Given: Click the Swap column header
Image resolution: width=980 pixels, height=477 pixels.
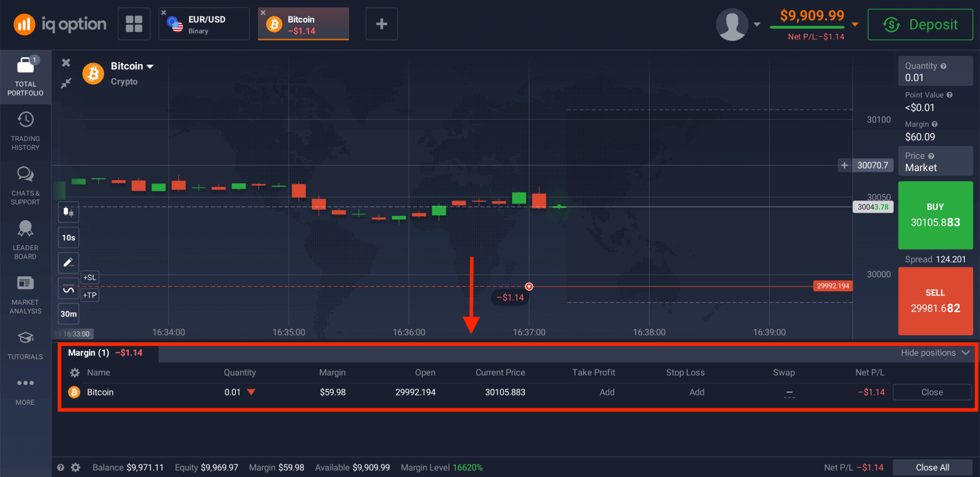Looking at the screenshot, I should tap(784, 373).
